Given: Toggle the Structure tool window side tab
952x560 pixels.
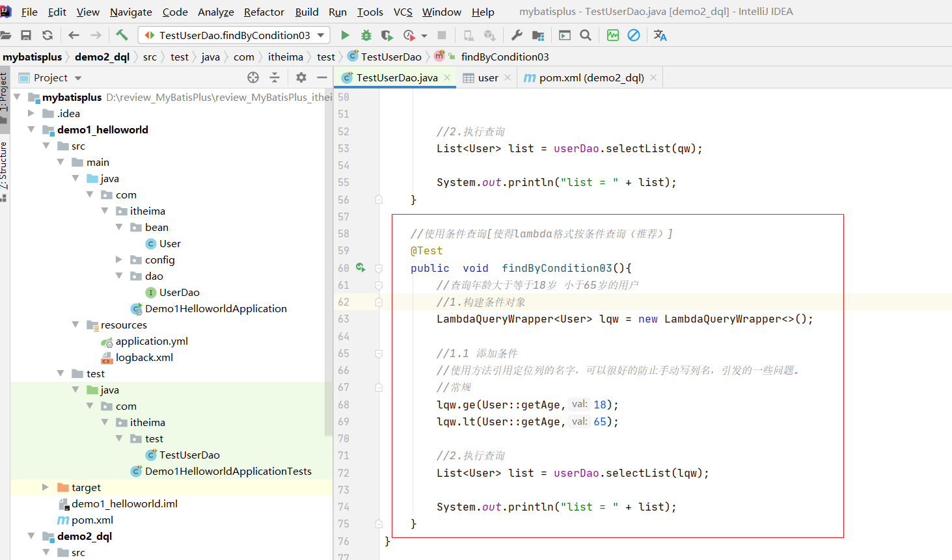Looking at the screenshot, I should coord(4,168).
